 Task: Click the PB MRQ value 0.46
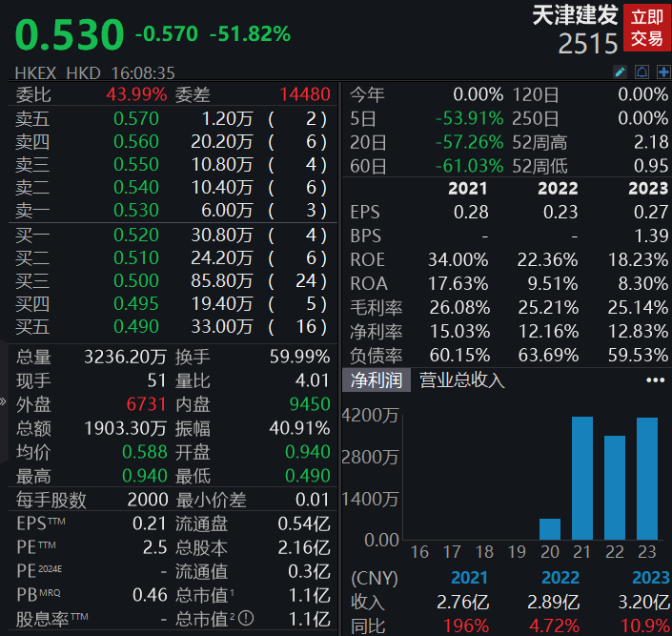[150, 595]
